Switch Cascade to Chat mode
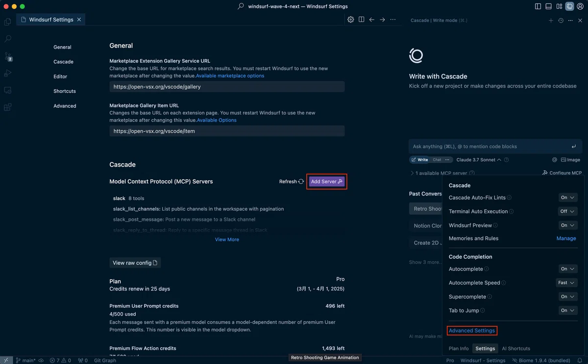 [x=437, y=160]
